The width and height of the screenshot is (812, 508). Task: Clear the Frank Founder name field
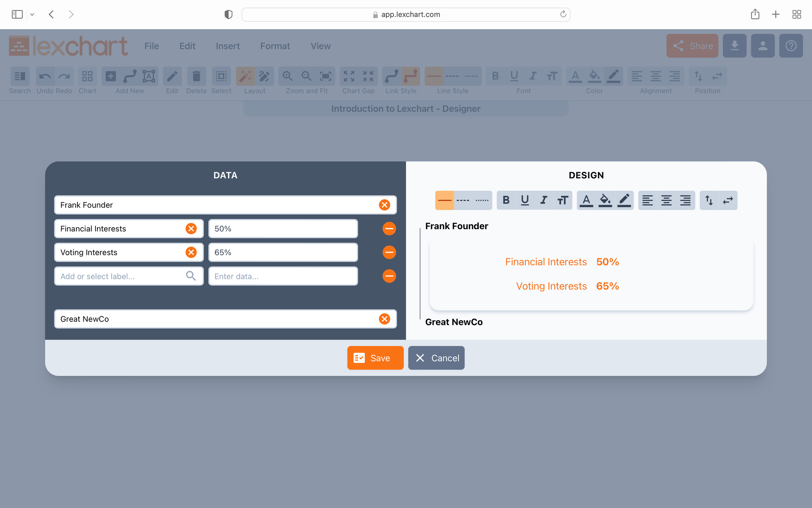coord(384,205)
